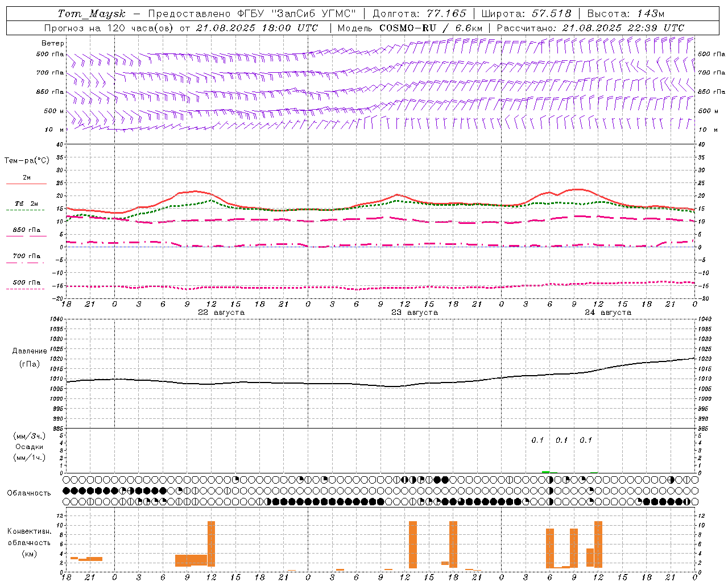Select the Тем-ра(°C) axis title
The image size is (728, 582).
point(27,160)
